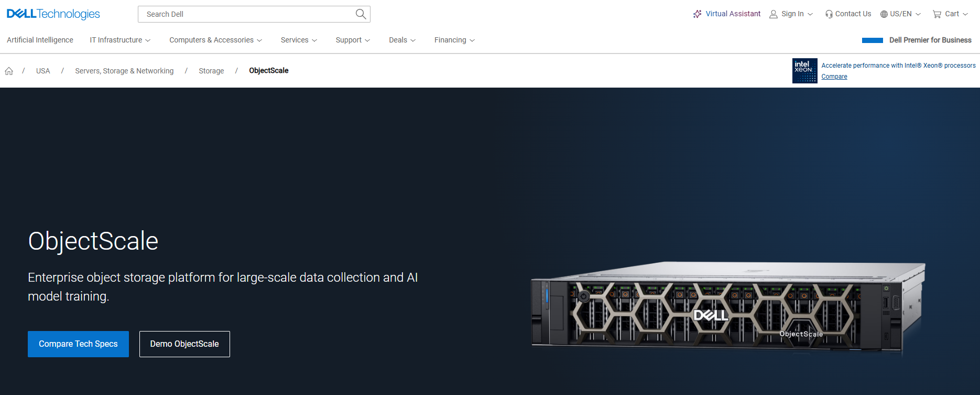The height and width of the screenshot is (395, 980).
Task: Expand the Computers & Accessories menu
Action: tap(215, 40)
